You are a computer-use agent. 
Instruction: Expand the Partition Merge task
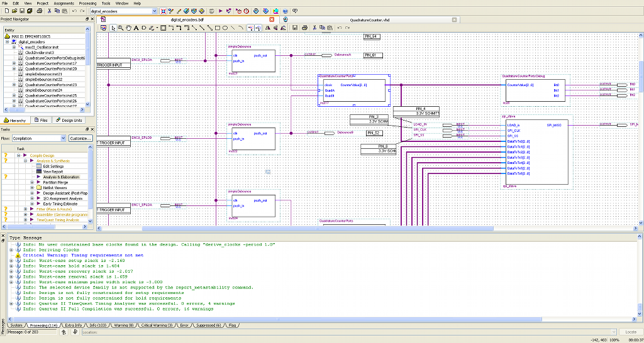pyautogui.click(x=32, y=182)
